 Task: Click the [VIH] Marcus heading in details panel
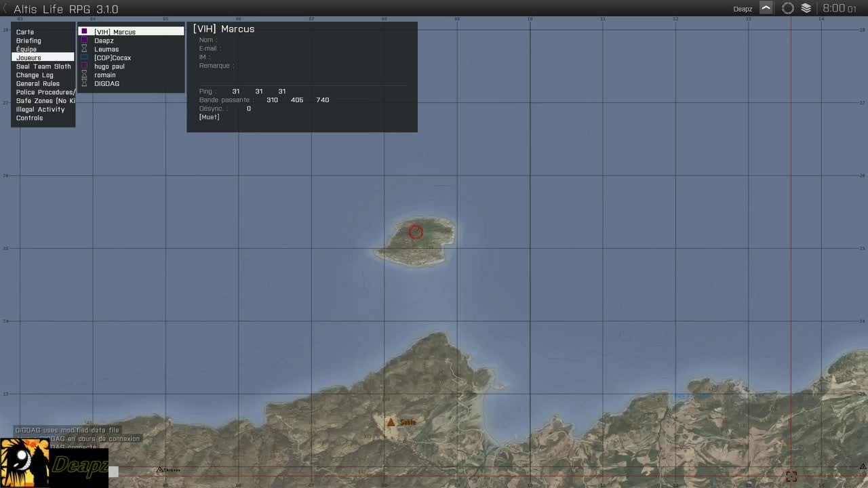224,29
